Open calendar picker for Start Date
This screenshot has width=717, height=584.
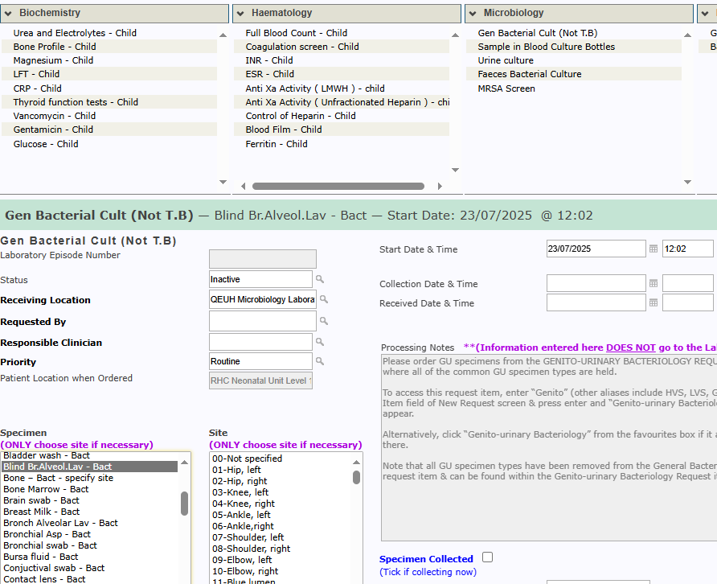coord(654,249)
